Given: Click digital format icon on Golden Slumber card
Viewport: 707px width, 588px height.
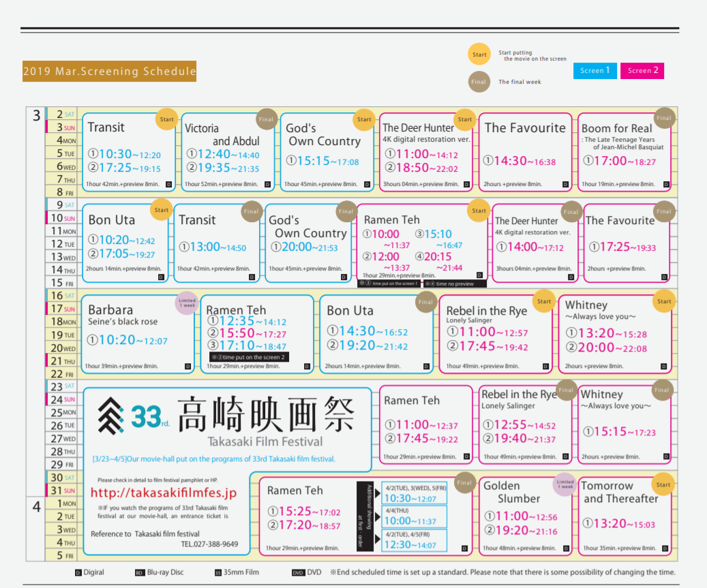Looking at the screenshot, I should pyautogui.click(x=567, y=548).
